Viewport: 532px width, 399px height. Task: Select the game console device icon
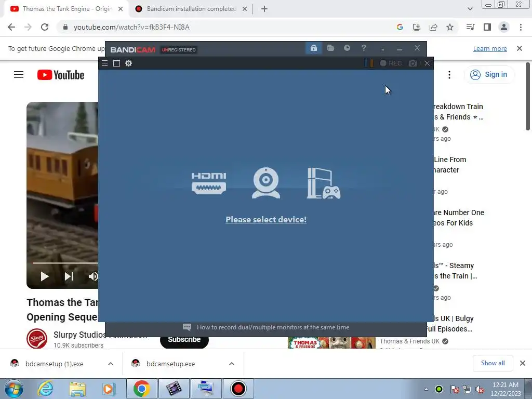pos(323,183)
